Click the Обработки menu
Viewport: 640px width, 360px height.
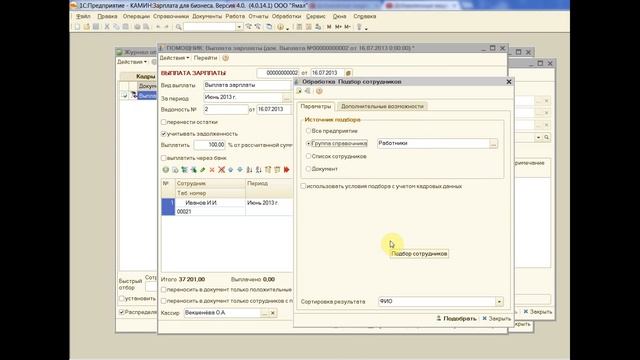pyautogui.click(x=287, y=16)
